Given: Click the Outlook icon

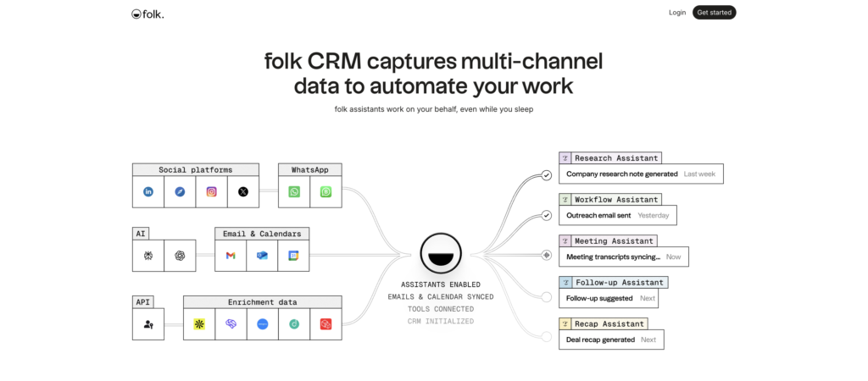Looking at the screenshot, I should [x=262, y=256].
